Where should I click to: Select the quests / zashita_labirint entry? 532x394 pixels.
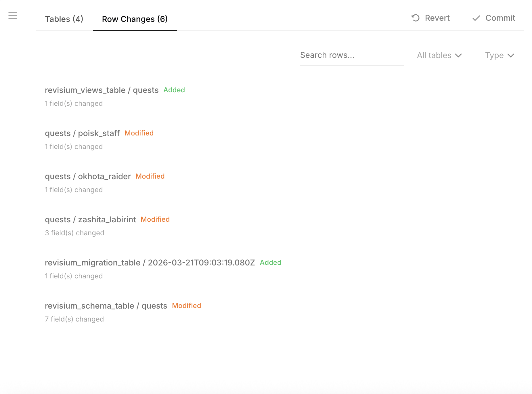tap(90, 219)
